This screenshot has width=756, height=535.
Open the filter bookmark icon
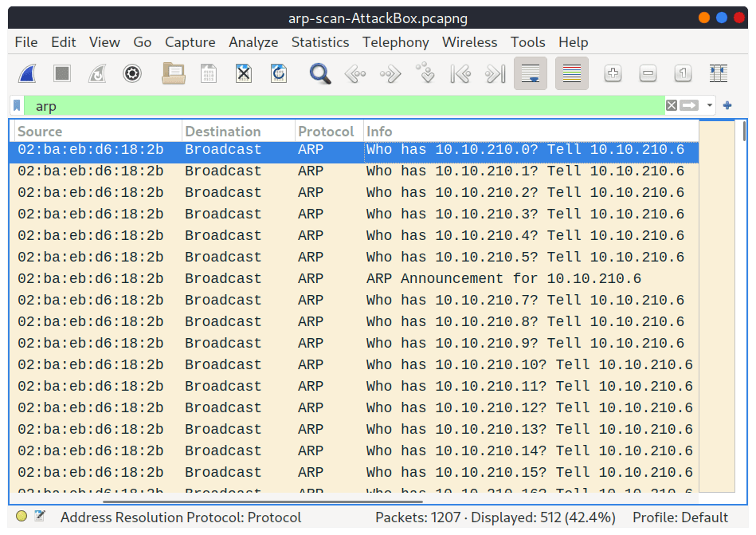point(17,105)
